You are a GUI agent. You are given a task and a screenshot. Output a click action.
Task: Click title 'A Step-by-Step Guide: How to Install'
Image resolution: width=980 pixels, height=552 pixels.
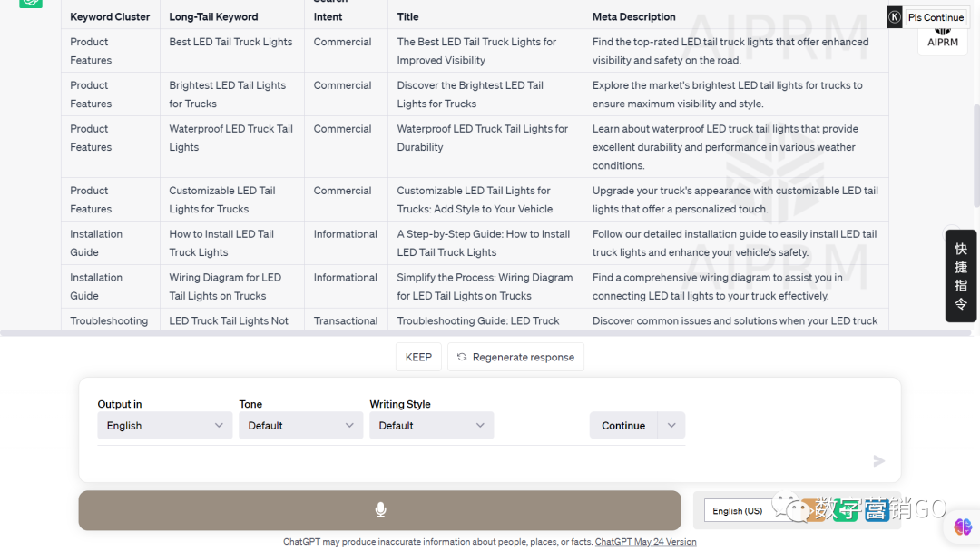(483, 243)
